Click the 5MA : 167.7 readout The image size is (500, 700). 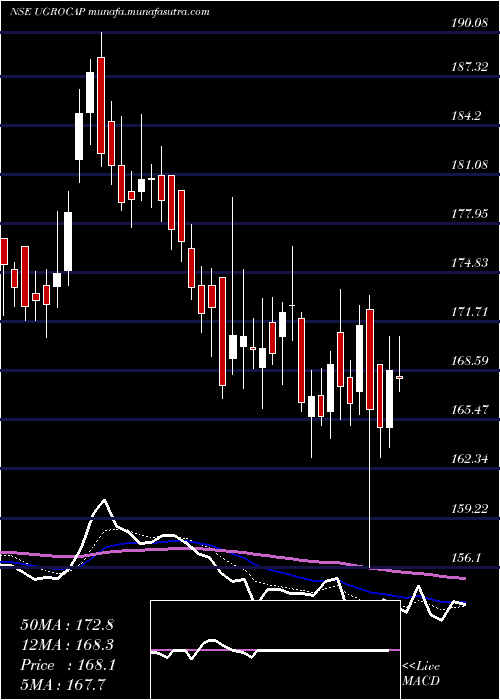64,684
